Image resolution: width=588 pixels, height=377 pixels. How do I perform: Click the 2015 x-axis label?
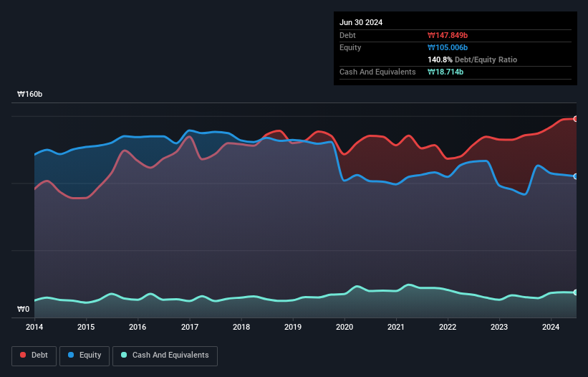click(86, 327)
